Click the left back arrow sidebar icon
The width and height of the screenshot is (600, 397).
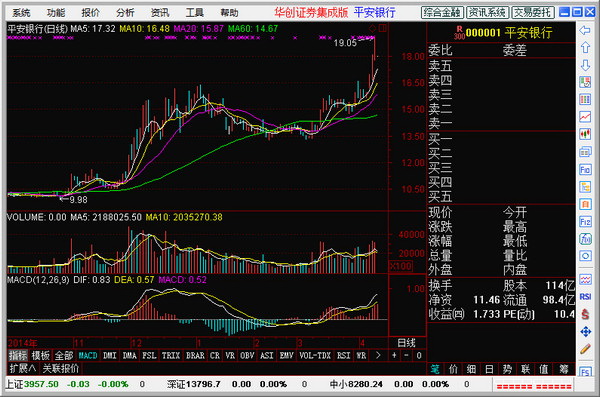coord(585,31)
